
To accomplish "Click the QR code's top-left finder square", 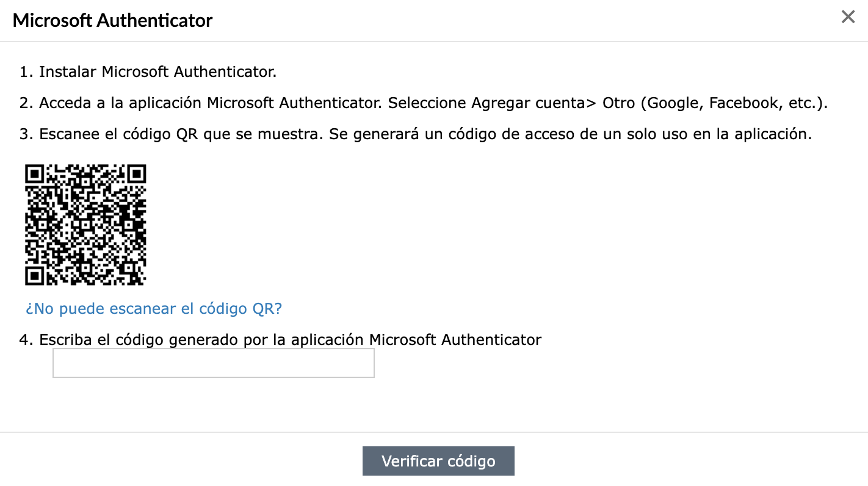I will click(35, 175).
